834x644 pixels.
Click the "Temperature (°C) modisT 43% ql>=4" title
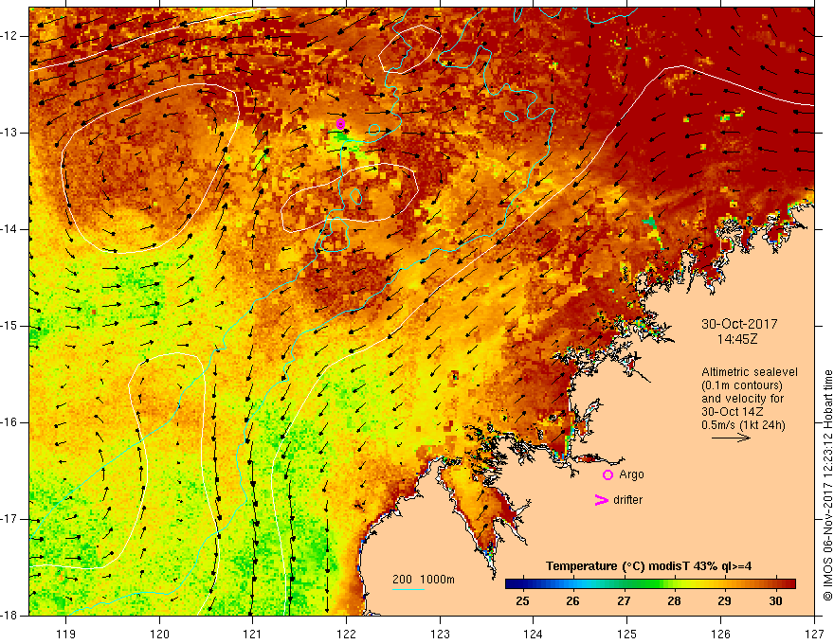click(x=648, y=566)
